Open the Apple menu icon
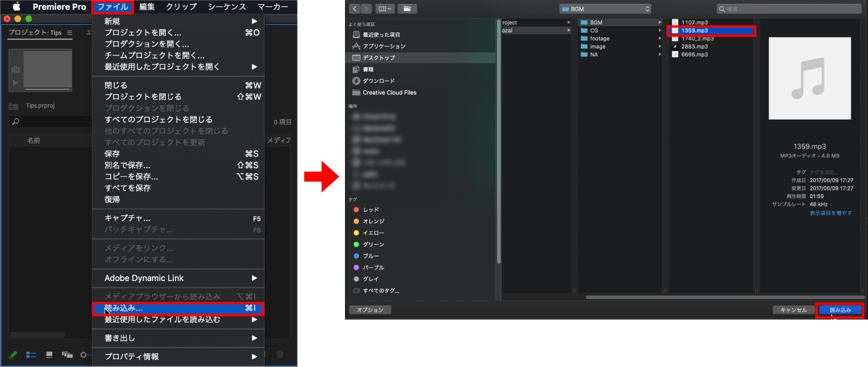Screen dimensions: 868x367 pyautogui.click(x=17, y=7)
